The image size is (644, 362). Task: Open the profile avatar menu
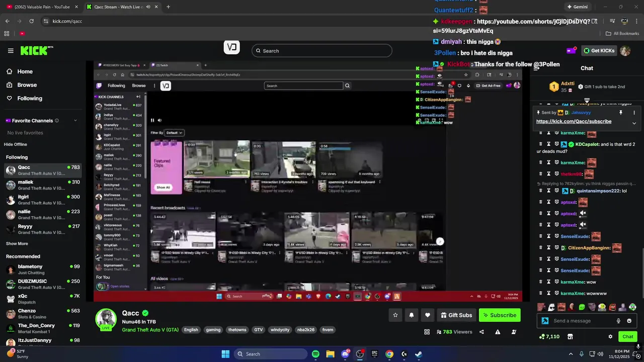[625, 50]
